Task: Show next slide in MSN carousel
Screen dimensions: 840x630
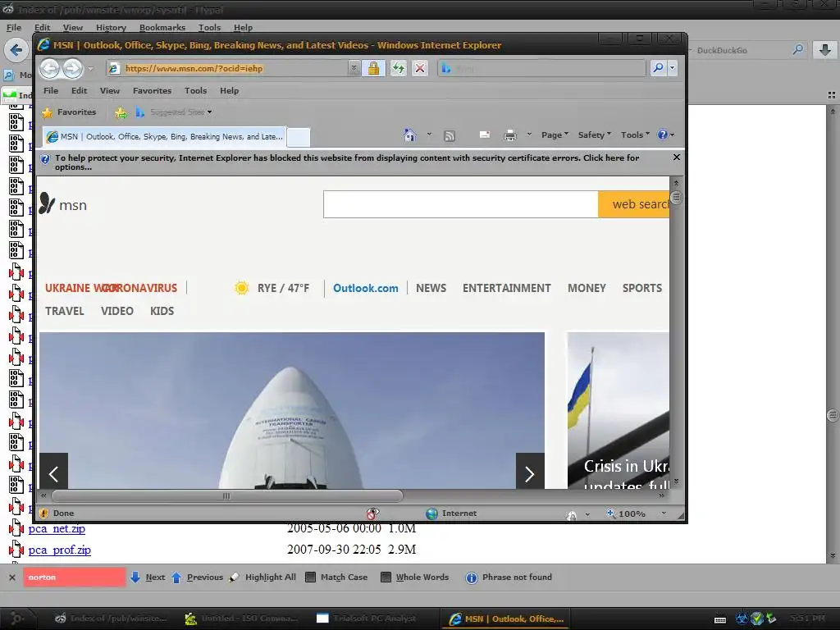Action: 530,473
